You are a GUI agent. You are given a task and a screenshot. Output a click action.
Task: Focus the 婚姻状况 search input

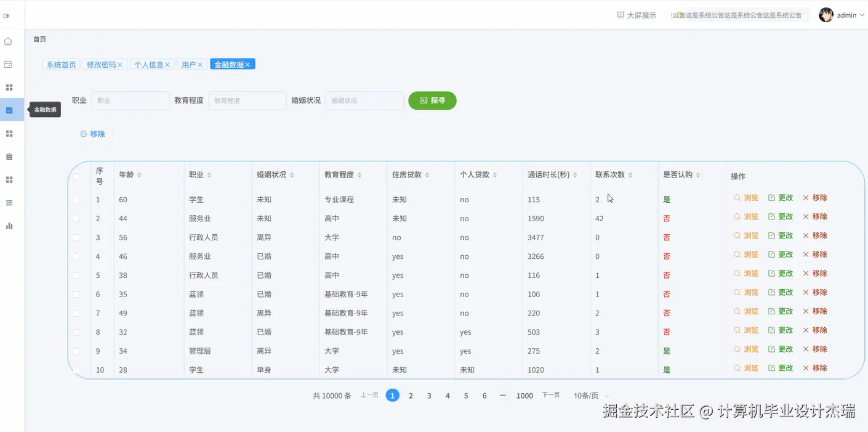pos(364,100)
